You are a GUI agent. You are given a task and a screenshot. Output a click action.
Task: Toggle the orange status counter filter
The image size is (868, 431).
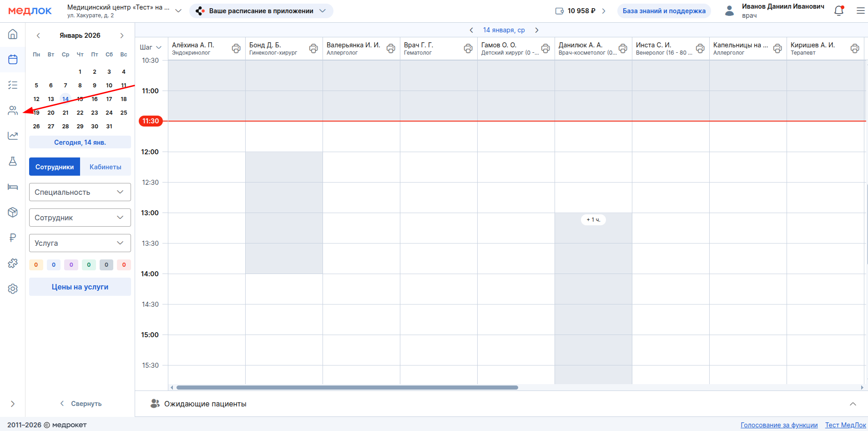[36, 265]
